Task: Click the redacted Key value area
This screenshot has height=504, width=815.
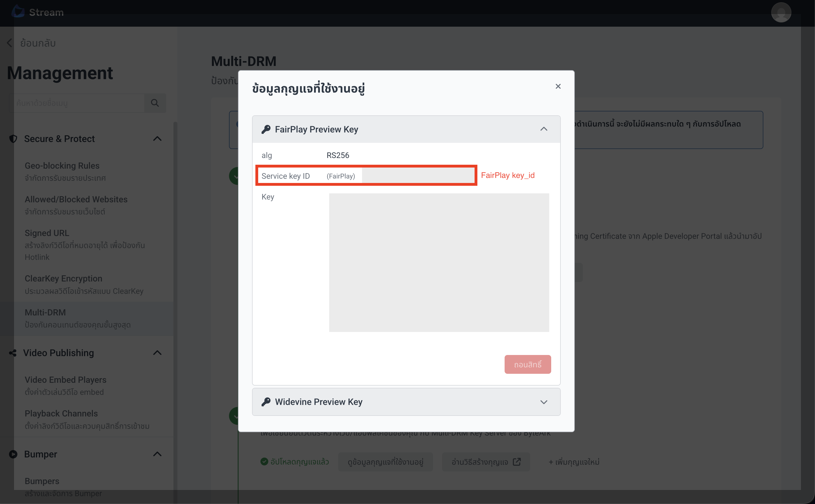Action: tap(439, 263)
